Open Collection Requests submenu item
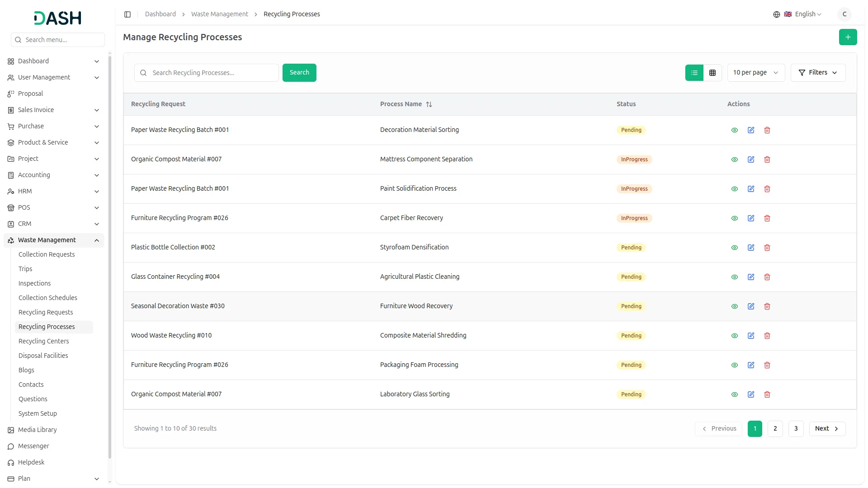 click(x=47, y=254)
